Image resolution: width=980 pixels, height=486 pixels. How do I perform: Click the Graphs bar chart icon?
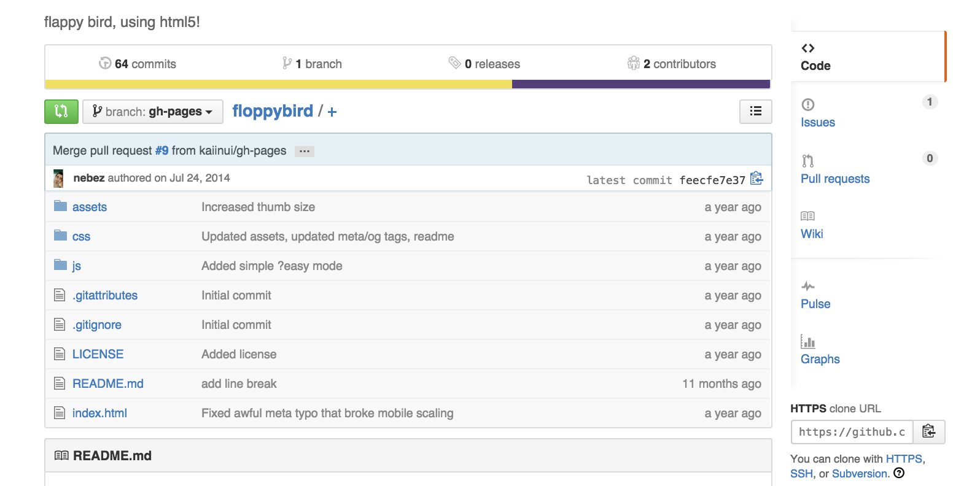click(808, 341)
